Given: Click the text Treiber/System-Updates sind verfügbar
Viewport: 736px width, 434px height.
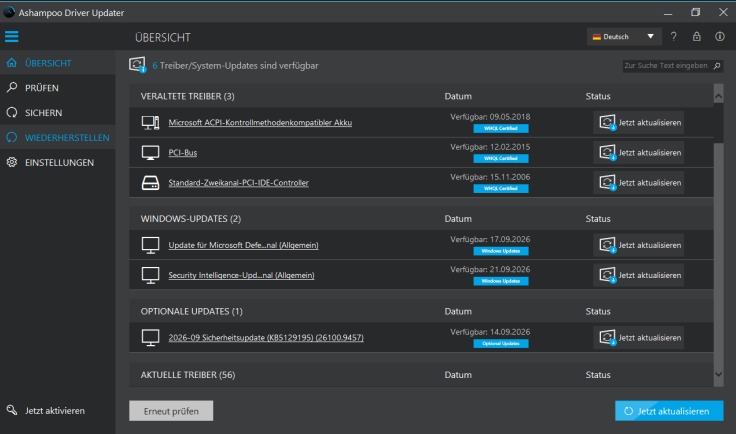Looking at the screenshot, I should [x=239, y=66].
